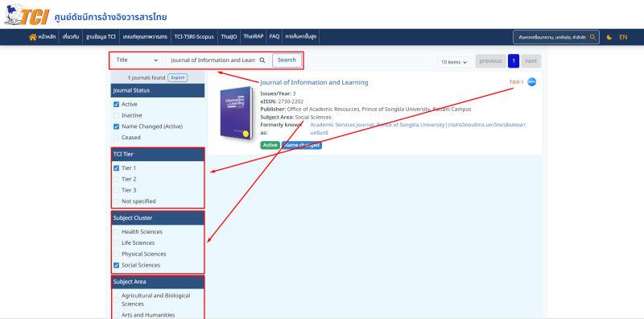Open the Title search-field dropdown
Screen dimensions: 644x319
click(x=137, y=60)
